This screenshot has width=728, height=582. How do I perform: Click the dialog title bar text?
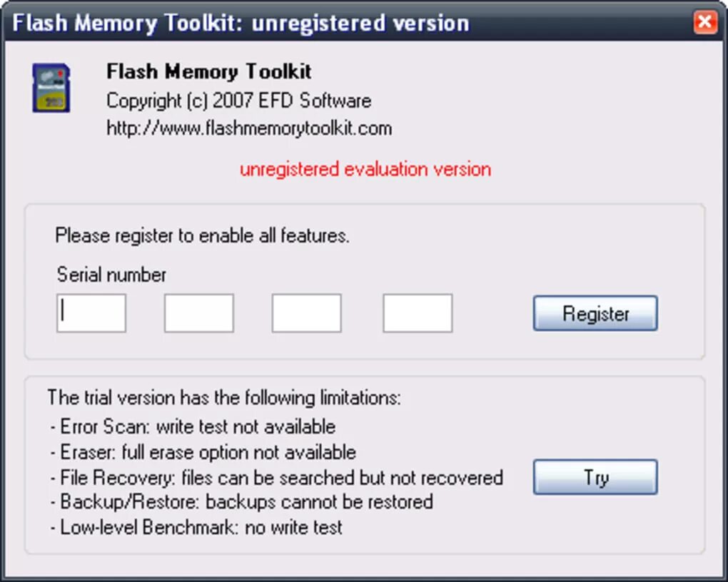coord(241,23)
